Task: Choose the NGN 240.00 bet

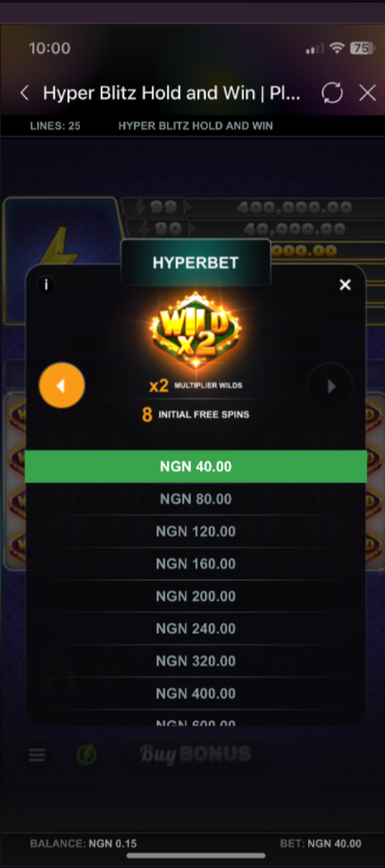Action: coord(196,628)
